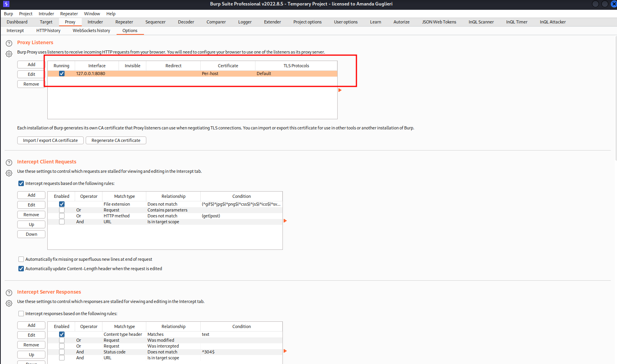This screenshot has width=617, height=364.
Task: Sort client rules by Match type header
Action: pyautogui.click(x=124, y=196)
